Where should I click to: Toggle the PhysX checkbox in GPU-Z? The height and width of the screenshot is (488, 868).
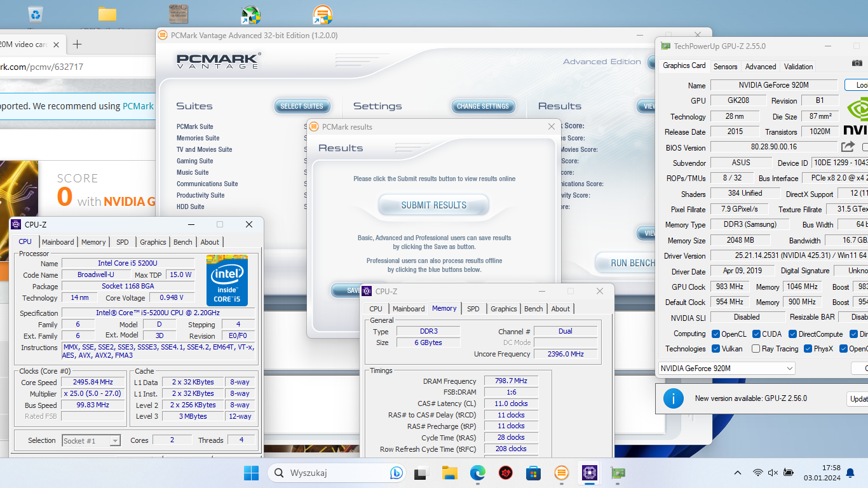(808, 349)
